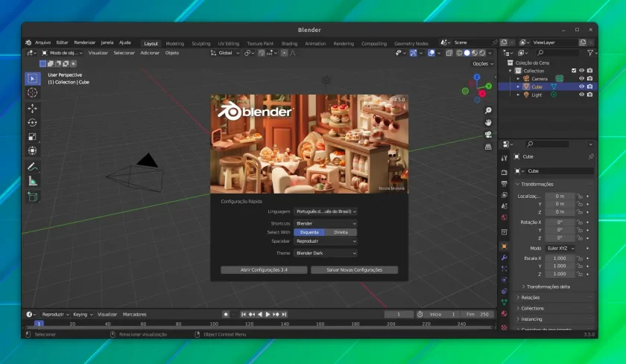The width and height of the screenshot is (626, 364).
Task: Play animation in timeline controls
Action: point(268,314)
